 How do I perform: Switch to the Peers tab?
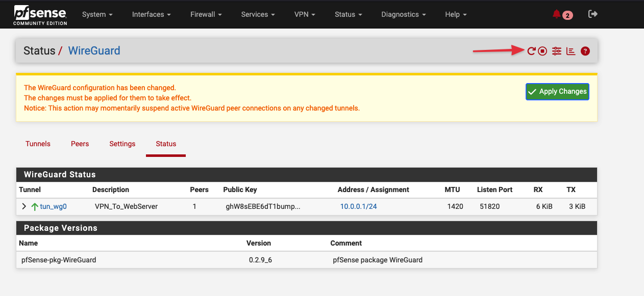pyautogui.click(x=80, y=144)
